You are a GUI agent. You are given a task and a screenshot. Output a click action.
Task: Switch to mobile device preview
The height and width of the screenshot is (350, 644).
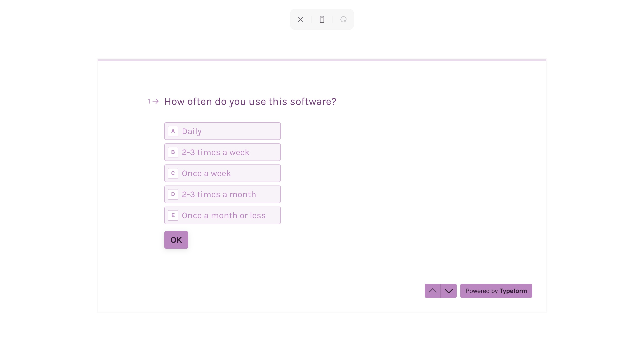[x=322, y=19]
